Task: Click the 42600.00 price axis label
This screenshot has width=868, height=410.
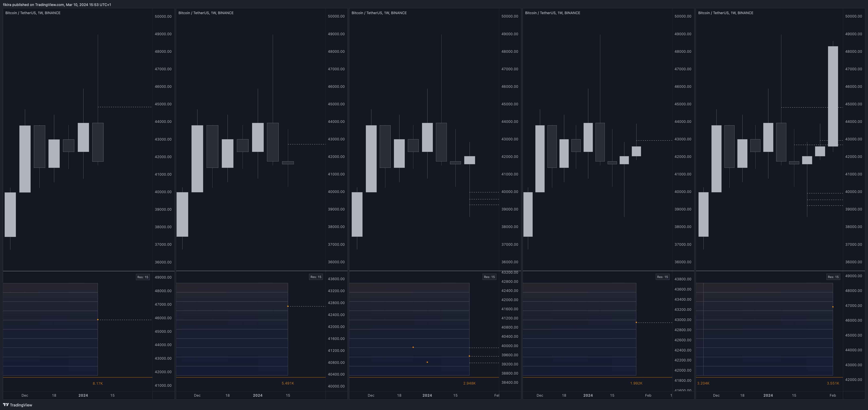Action: [x=683, y=340]
